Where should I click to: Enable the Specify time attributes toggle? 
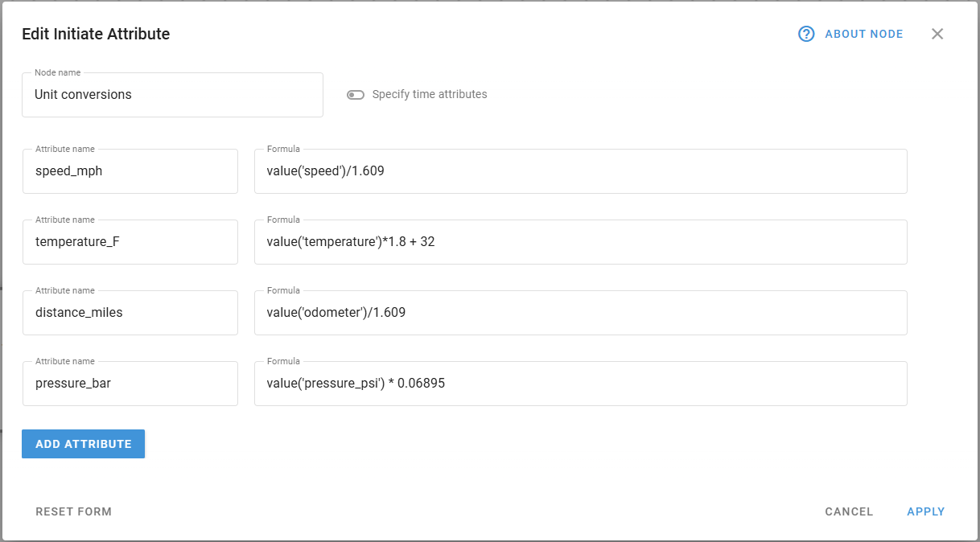click(355, 94)
